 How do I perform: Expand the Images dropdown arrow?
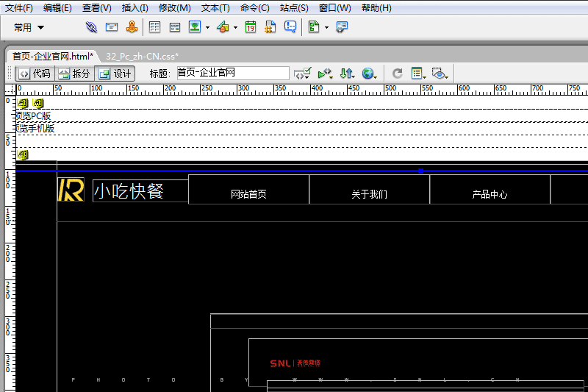[x=207, y=27]
